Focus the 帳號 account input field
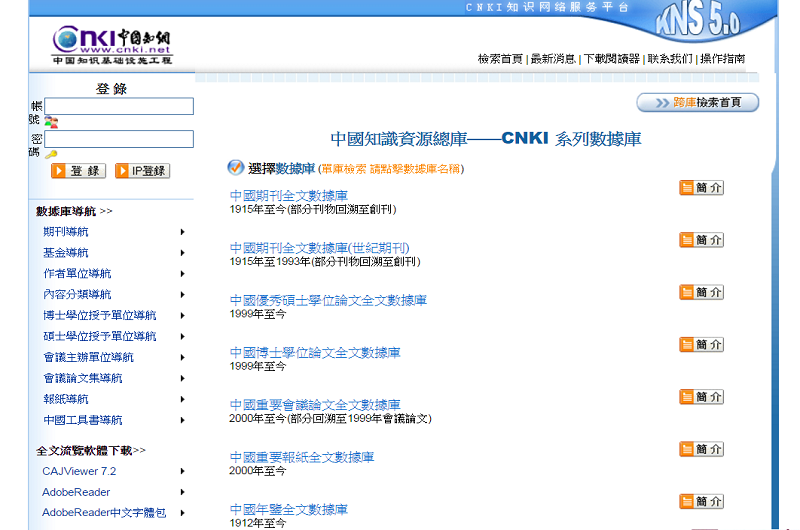Viewport: 800px width, 530px height. coord(119,106)
